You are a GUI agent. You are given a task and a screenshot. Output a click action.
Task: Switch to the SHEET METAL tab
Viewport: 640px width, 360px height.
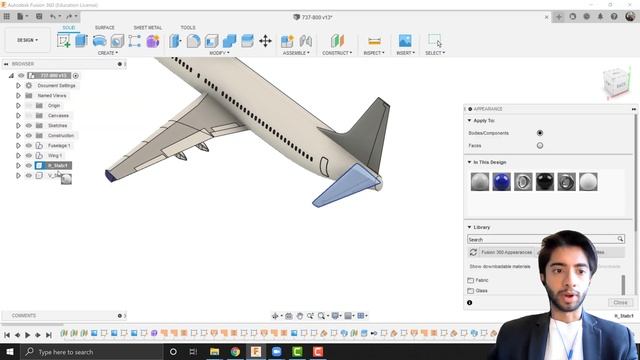pos(147,27)
